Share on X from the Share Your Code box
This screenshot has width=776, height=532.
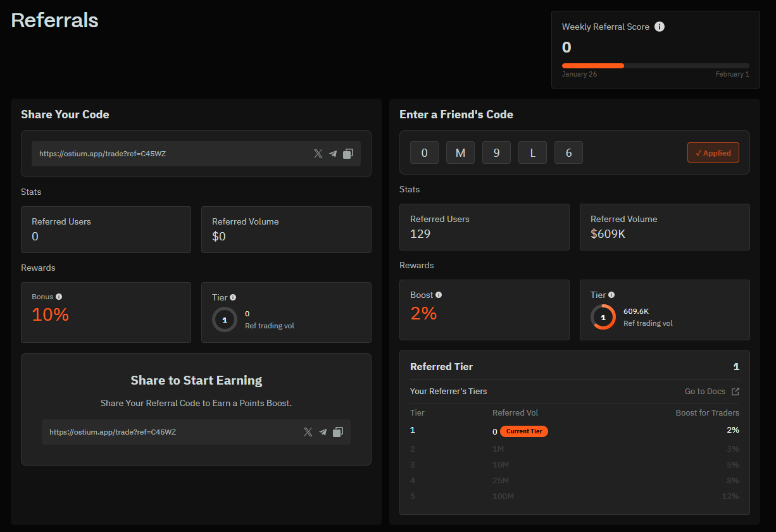[318, 154]
